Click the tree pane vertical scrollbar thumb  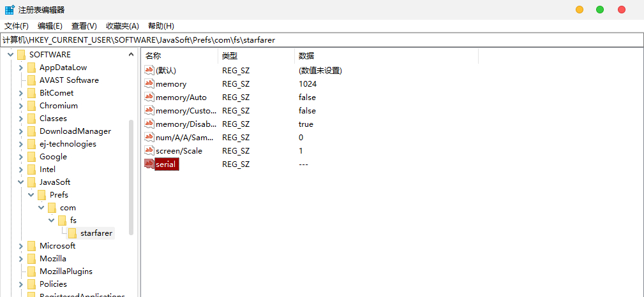pyautogui.click(x=131, y=177)
